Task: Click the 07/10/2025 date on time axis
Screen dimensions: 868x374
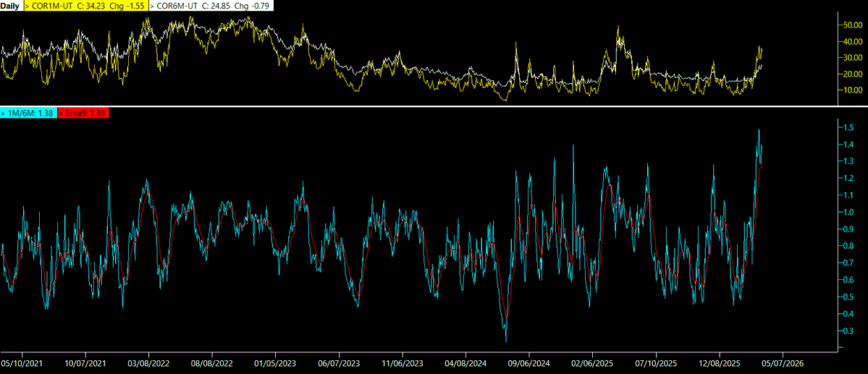Action: [656, 364]
